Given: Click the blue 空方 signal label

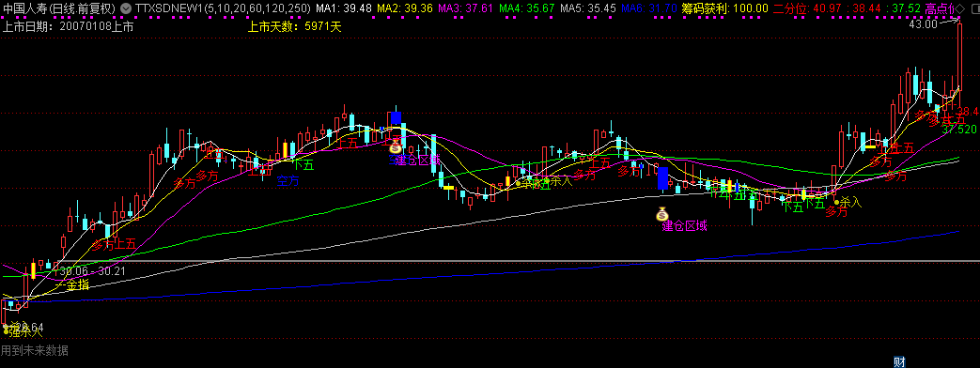Looking at the screenshot, I should tap(288, 181).
